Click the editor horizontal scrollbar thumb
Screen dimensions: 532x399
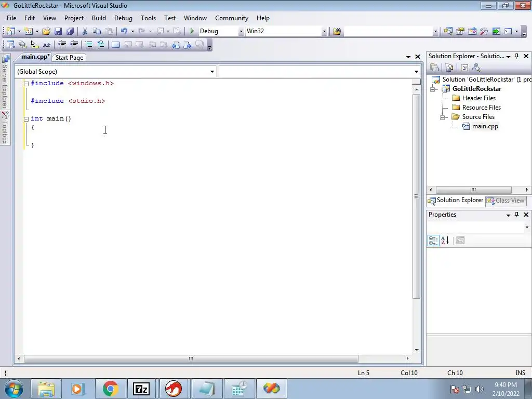191,358
